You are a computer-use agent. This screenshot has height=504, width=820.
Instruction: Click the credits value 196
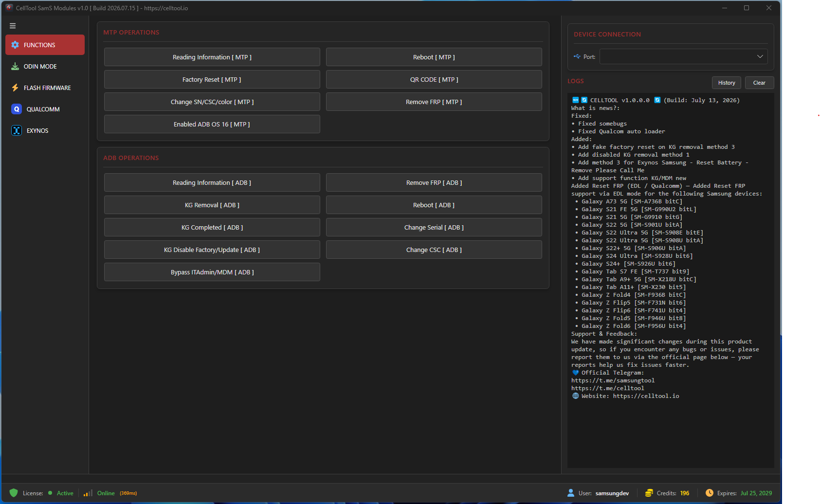(685, 493)
